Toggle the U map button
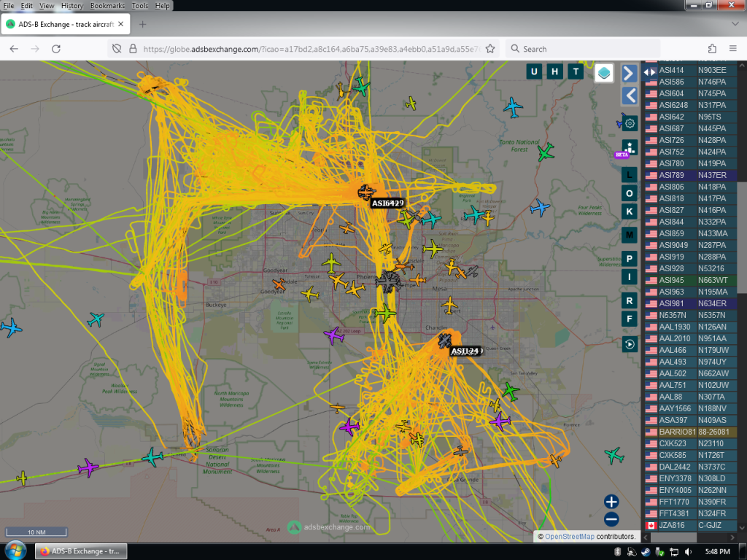 [x=533, y=72]
